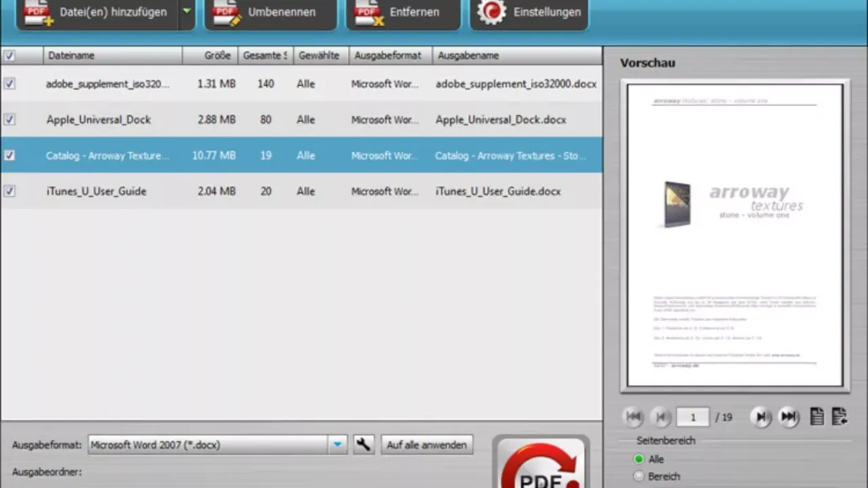
Task: Sort by Dateiname column header
Action: click(113, 56)
